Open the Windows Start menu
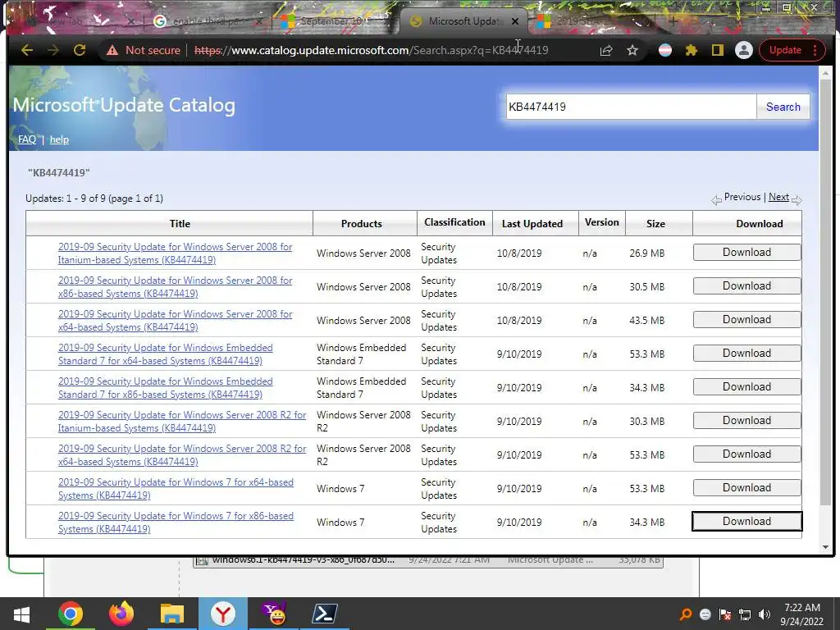 click(x=21, y=614)
